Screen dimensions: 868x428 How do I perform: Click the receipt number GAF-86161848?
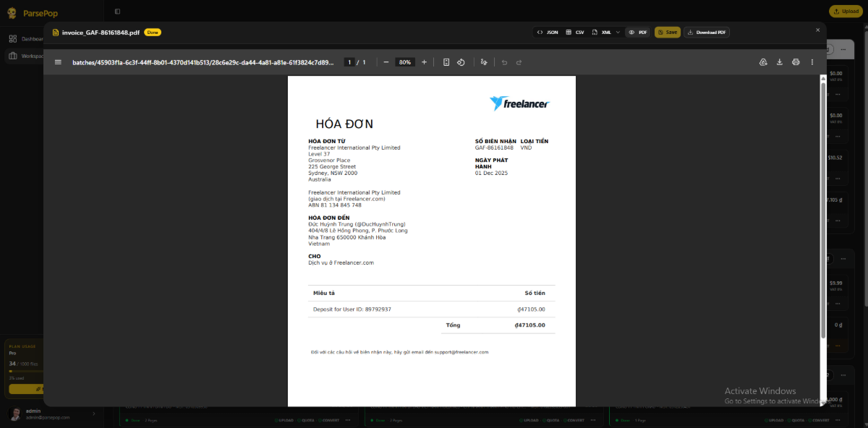[494, 147]
